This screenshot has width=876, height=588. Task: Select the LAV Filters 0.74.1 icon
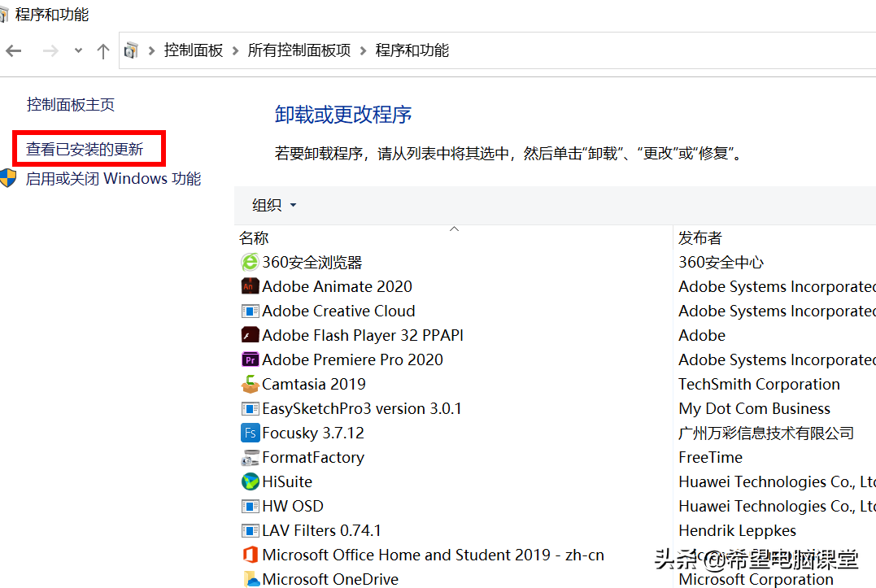click(x=250, y=530)
